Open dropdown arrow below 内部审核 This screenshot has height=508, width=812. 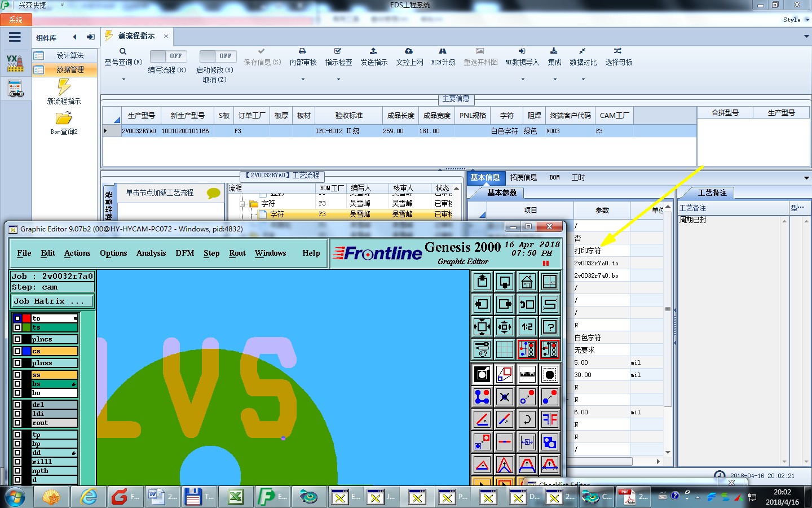[303, 80]
